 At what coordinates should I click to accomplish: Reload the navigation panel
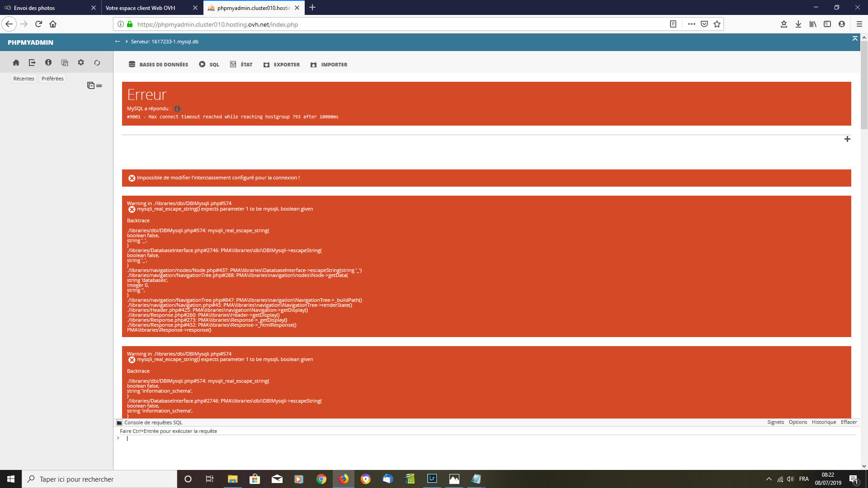(x=97, y=63)
